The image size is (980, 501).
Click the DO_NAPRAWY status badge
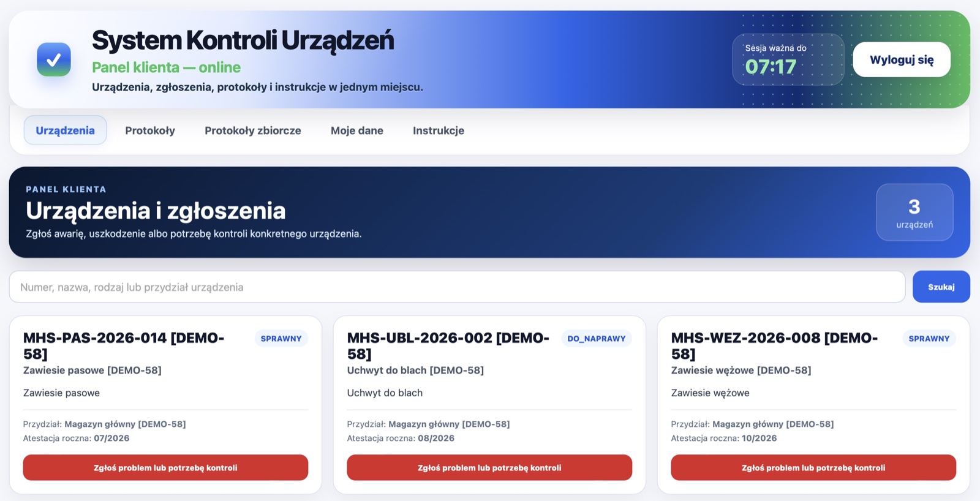597,339
